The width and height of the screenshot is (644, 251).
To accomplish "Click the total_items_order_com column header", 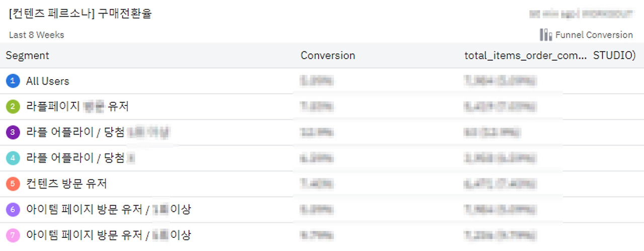I will 525,55.
